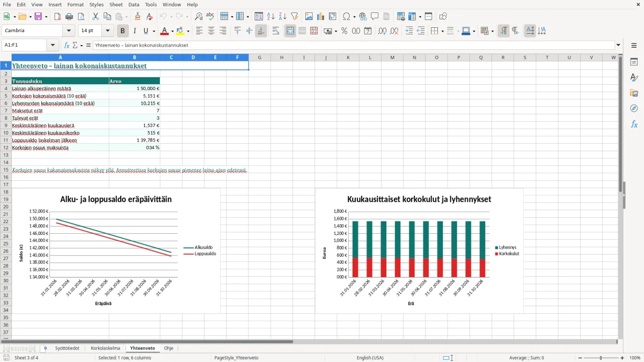The height and width of the screenshot is (362, 644).
Task: Toggle Align Bottom
Action: 261,31
